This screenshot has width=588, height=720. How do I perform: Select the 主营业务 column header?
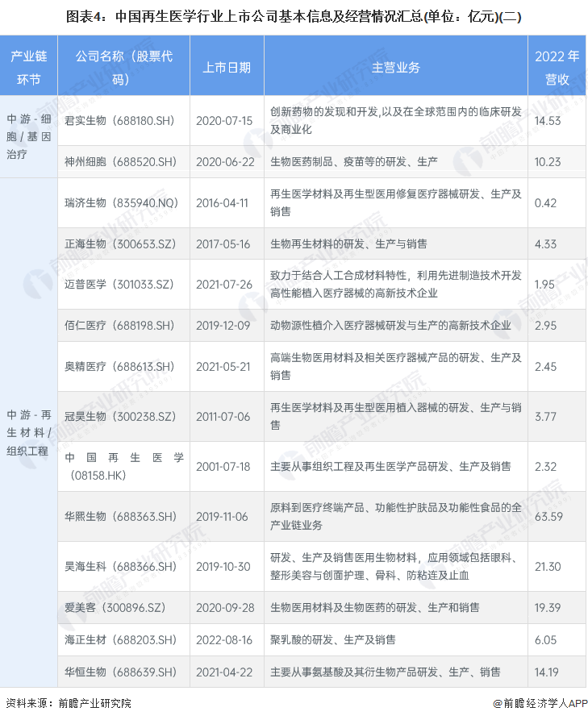[x=396, y=68]
